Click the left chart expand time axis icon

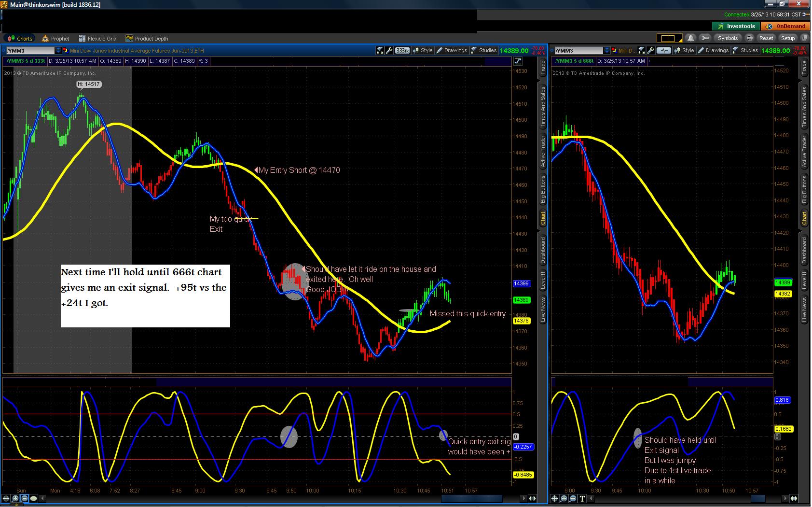pos(532,498)
